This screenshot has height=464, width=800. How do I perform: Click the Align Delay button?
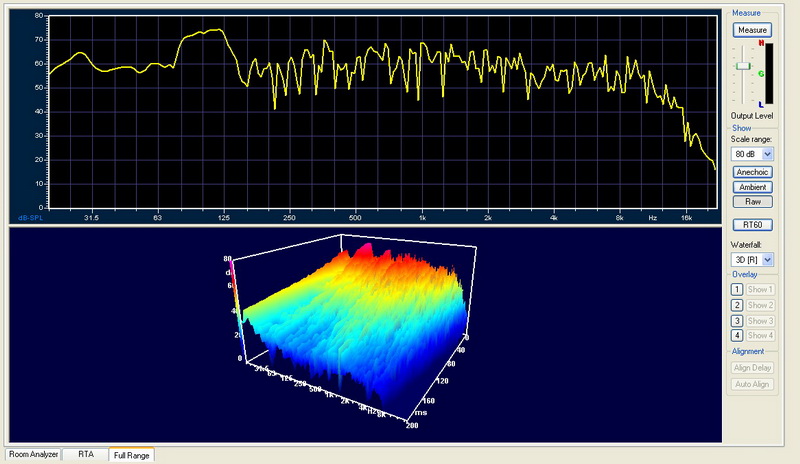pos(752,368)
